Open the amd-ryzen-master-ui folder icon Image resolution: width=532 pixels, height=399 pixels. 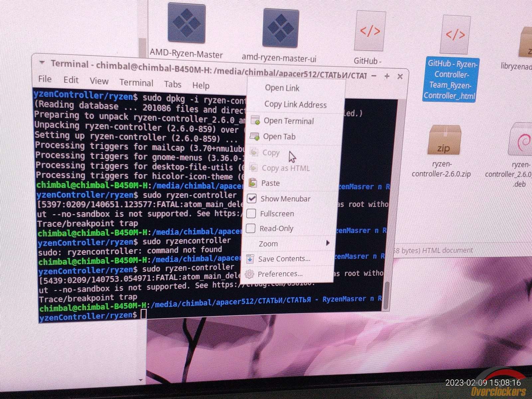tap(281, 28)
